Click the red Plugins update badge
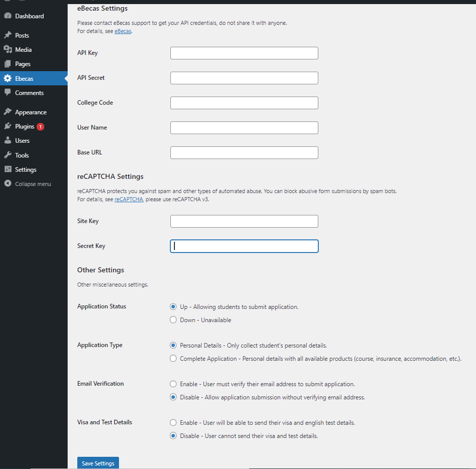This screenshot has width=476, height=469. coord(40,127)
